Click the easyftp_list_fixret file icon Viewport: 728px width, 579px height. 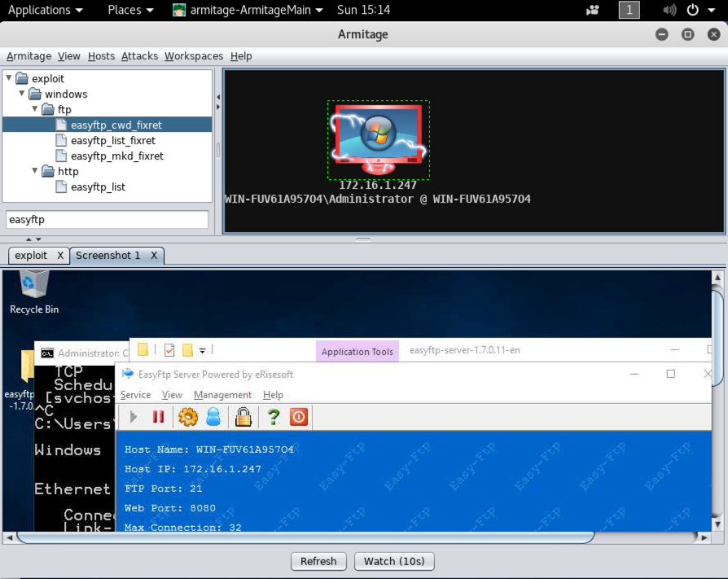tap(61, 140)
